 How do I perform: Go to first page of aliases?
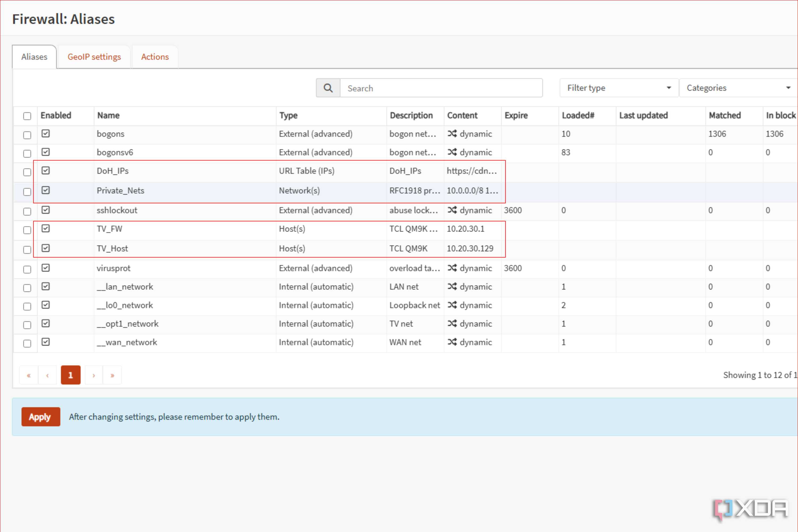[29, 375]
